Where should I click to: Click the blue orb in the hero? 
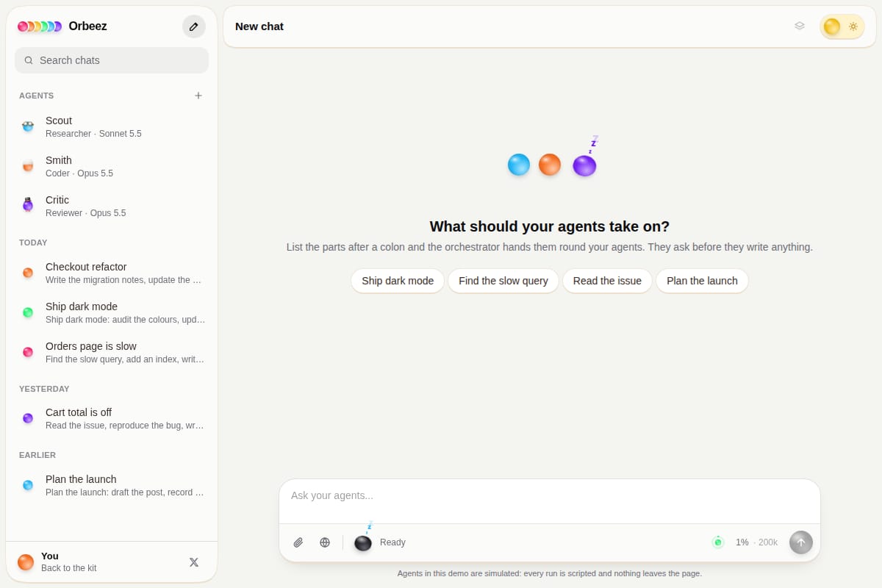tap(519, 165)
